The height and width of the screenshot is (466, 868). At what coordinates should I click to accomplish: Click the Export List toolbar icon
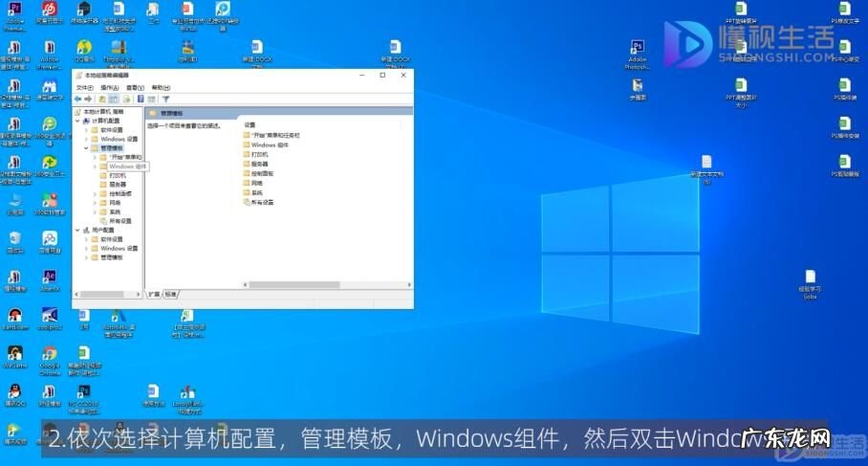click(x=127, y=100)
